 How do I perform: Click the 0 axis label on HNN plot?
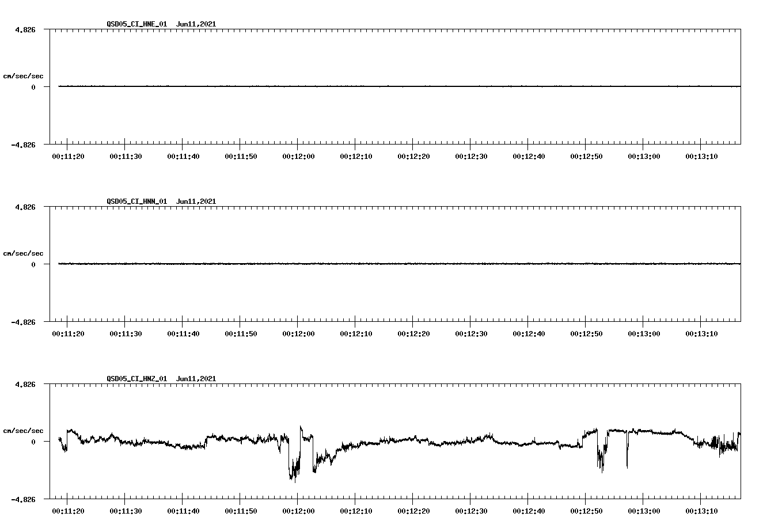[33, 264]
